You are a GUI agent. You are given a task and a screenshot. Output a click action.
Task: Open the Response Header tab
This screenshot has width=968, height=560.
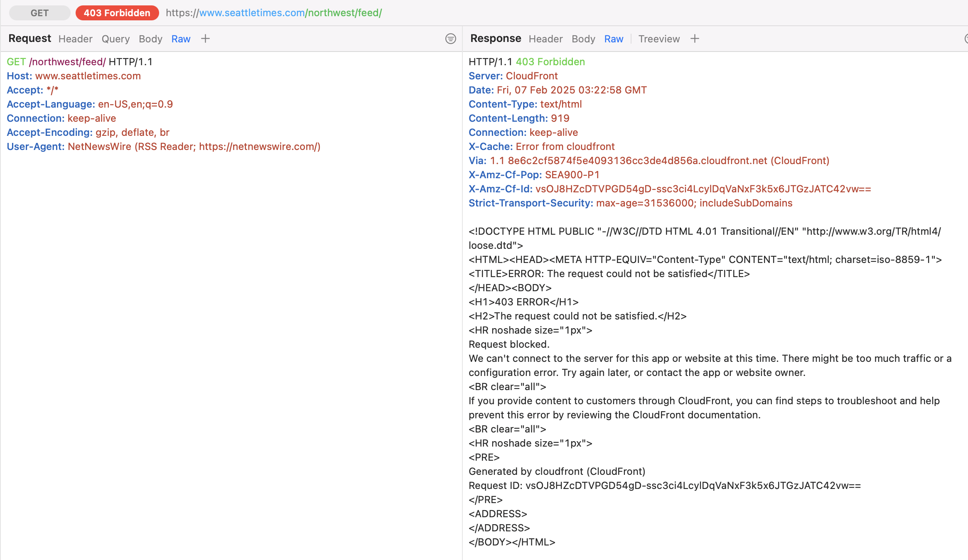pyautogui.click(x=545, y=39)
